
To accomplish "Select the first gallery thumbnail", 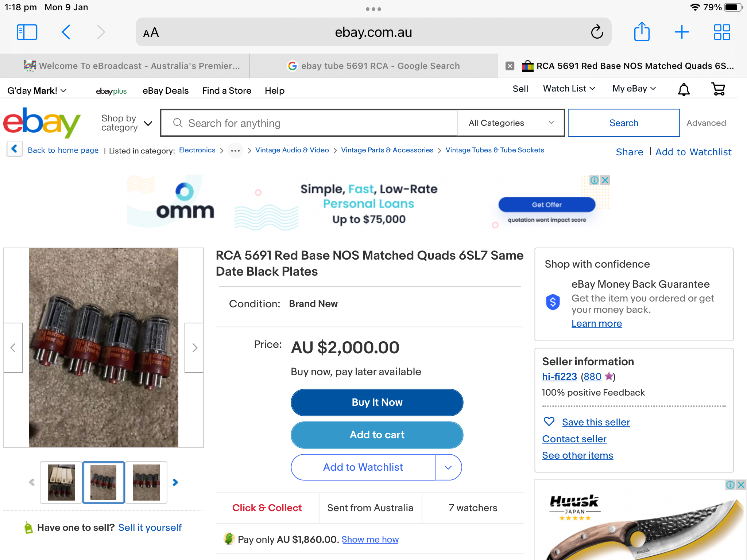I will coord(61,482).
